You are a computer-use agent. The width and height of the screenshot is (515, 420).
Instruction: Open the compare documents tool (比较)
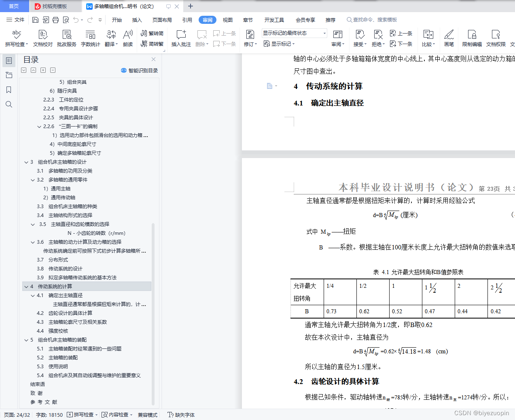tap(428, 38)
